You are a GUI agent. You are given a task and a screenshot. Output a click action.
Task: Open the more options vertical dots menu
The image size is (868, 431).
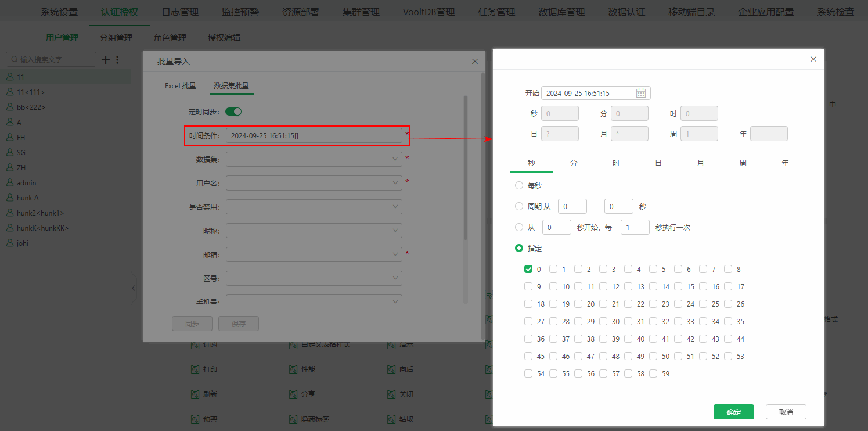117,59
